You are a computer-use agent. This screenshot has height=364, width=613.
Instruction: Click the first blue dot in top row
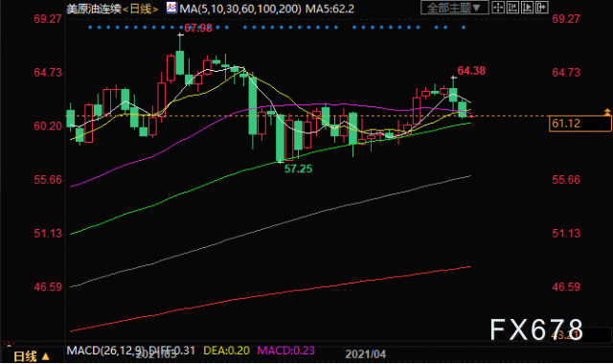click(x=90, y=28)
